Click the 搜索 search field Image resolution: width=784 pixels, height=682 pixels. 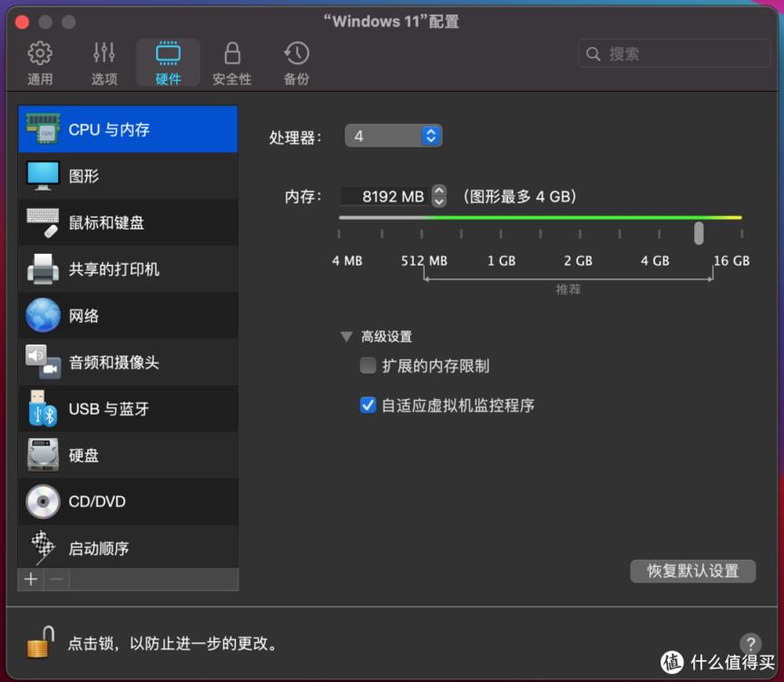673,54
